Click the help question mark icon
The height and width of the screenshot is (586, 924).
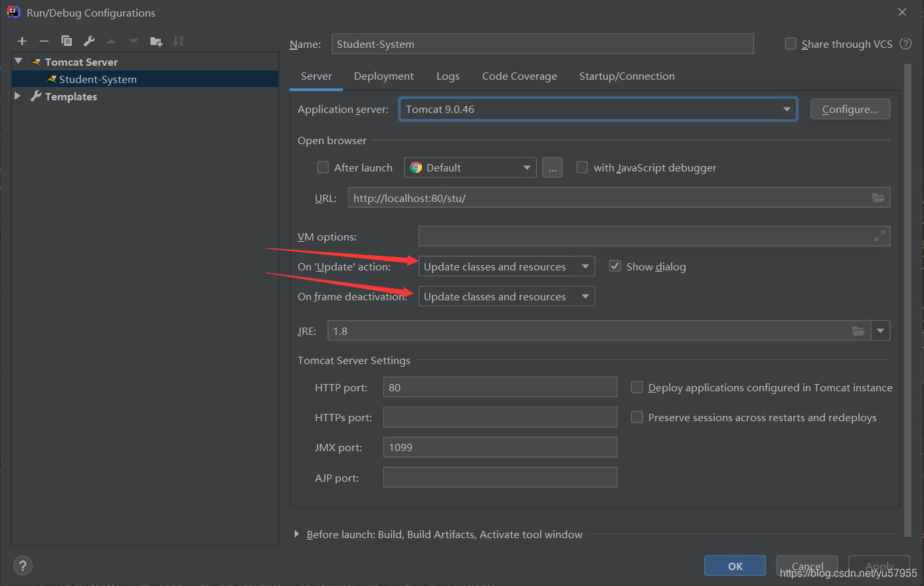tap(23, 566)
